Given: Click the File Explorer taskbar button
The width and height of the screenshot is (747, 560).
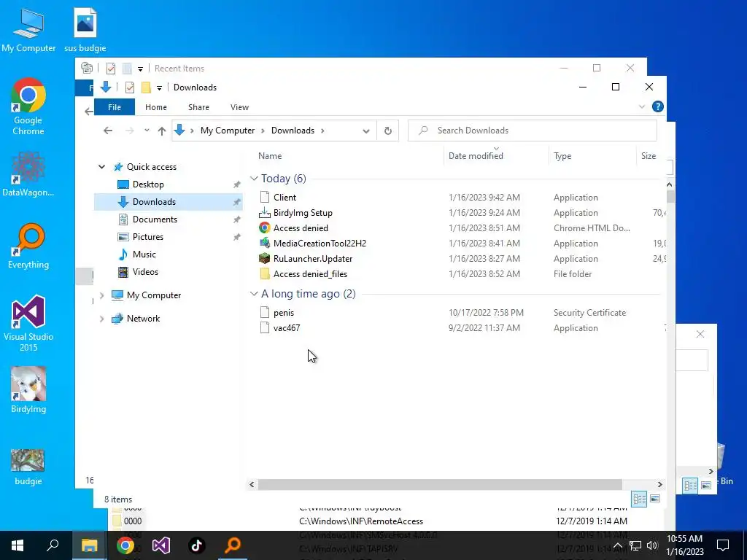Looking at the screenshot, I should tap(89, 545).
